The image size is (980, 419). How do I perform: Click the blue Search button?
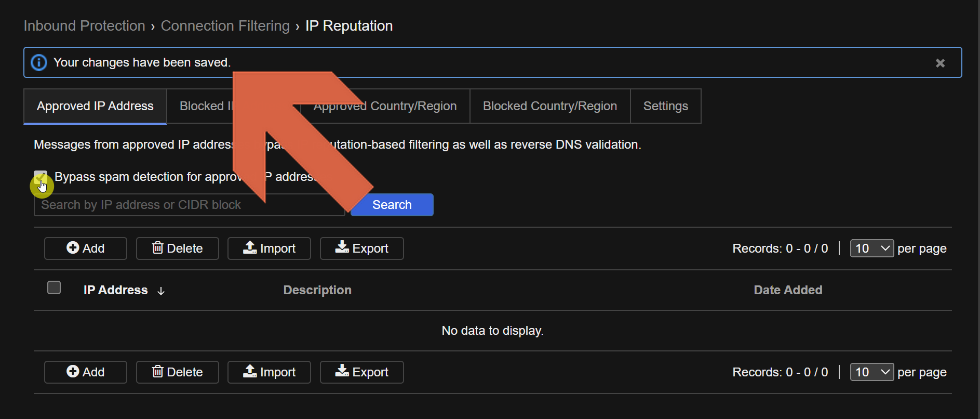coord(392,205)
